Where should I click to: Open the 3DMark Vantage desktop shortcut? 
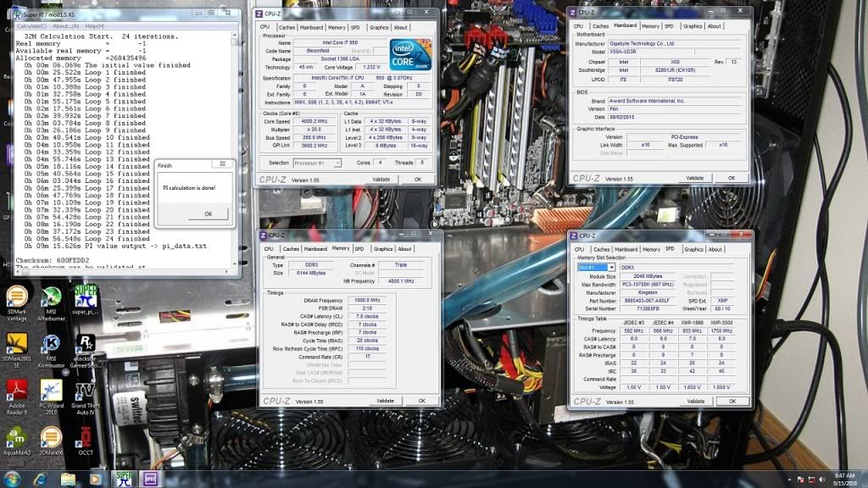point(17,303)
